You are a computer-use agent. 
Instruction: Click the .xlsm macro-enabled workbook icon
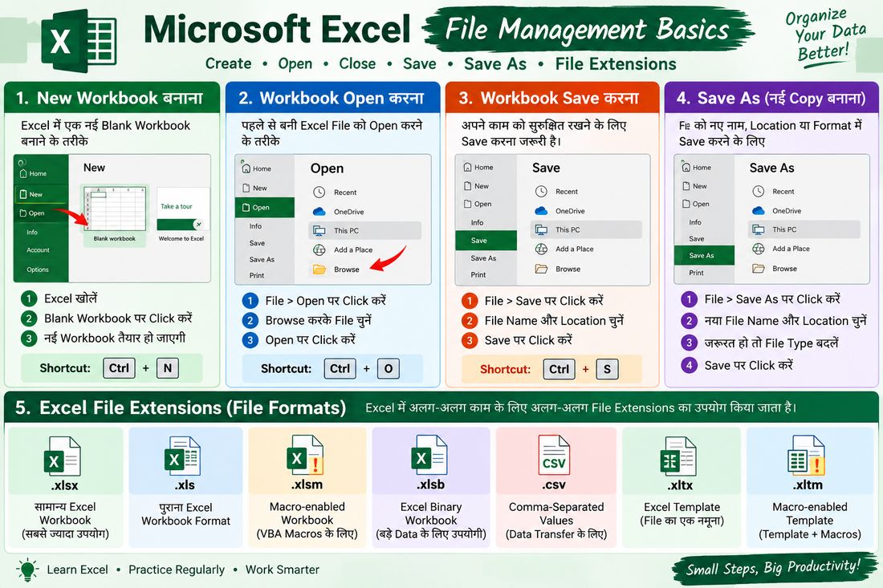click(305, 455)
